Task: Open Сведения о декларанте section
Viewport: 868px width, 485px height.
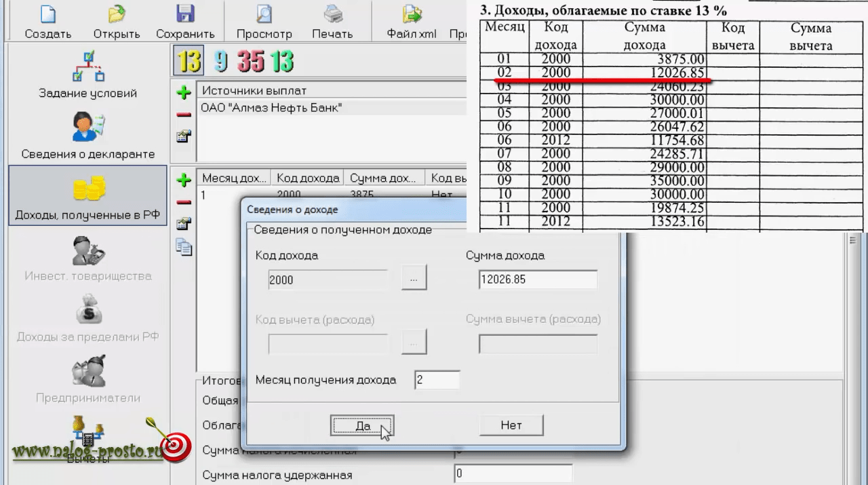Action: click(x=87, y=136)
